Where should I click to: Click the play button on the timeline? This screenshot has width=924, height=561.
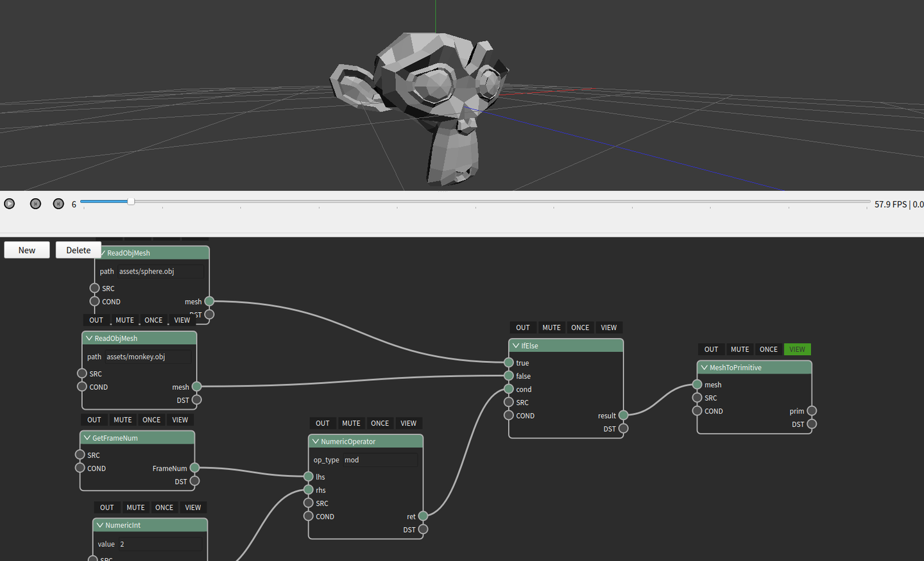point(10,204)
